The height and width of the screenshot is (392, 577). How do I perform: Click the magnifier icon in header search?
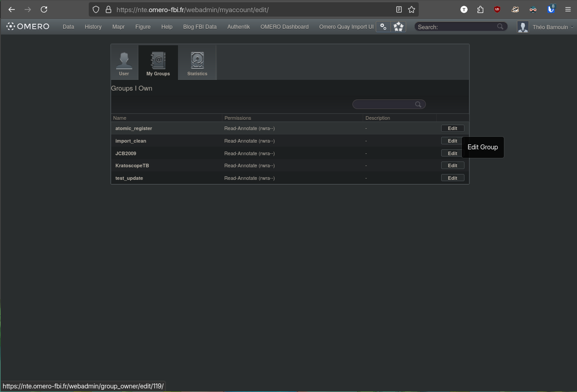click(500, 26)
